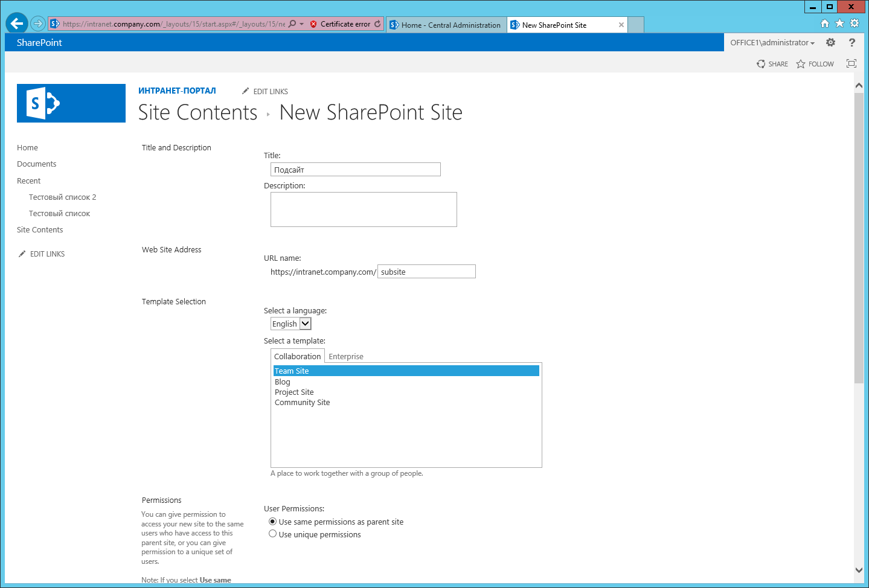The height and width of the screenshot is (588, 869).
Task: Click the Description text area
Action: click(x=364, y=209)
